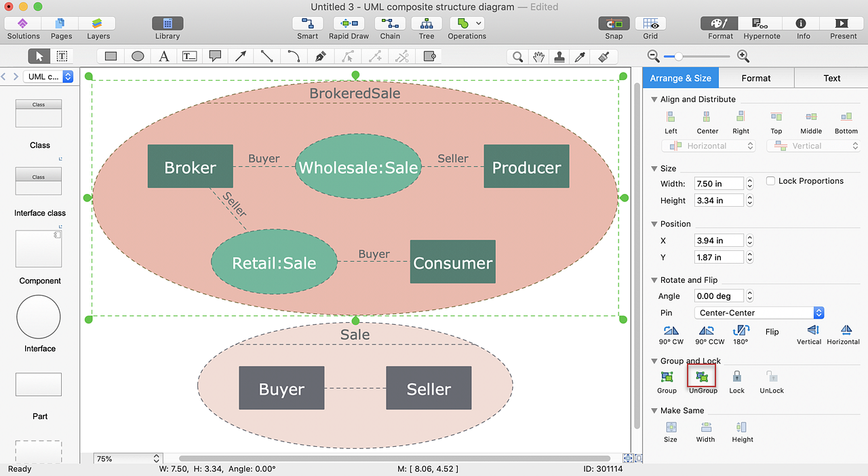This screenshot has height=476, width=868.
Task: Switch to the Format tab
Action: [x=755, y=78]
